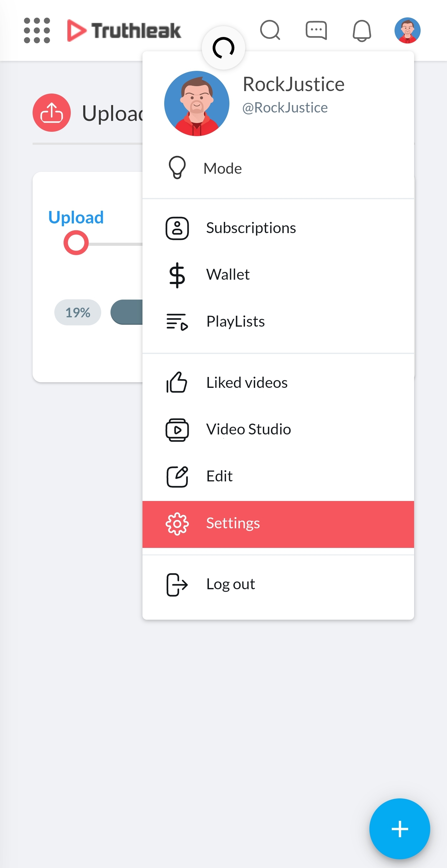Open the search icon

point(270,30)
